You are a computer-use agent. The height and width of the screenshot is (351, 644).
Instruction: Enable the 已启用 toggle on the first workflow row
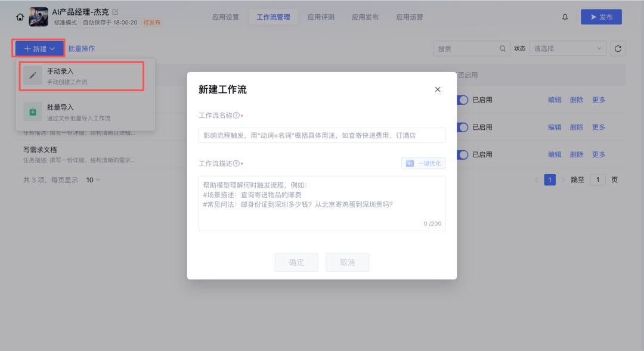coord(462,100)
